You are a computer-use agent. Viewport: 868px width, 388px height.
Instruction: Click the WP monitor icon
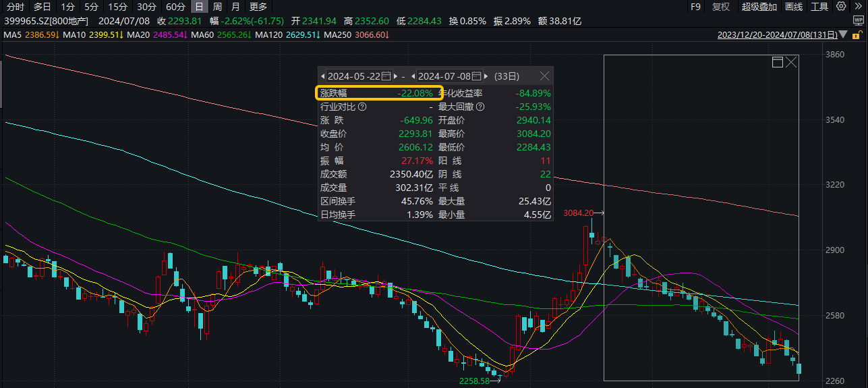[858, 21]
